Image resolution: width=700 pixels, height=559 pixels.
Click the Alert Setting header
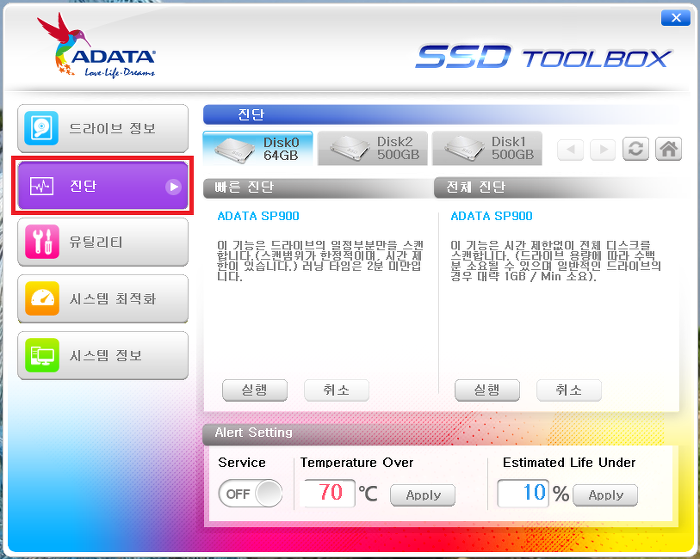pos(440,433)
